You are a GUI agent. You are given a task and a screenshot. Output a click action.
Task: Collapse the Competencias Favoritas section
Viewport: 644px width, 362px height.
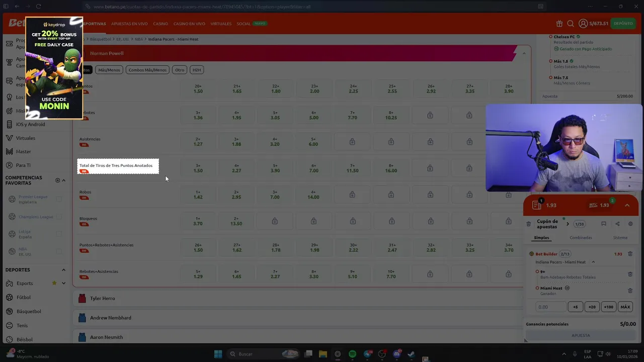click(x=63, y=180)
